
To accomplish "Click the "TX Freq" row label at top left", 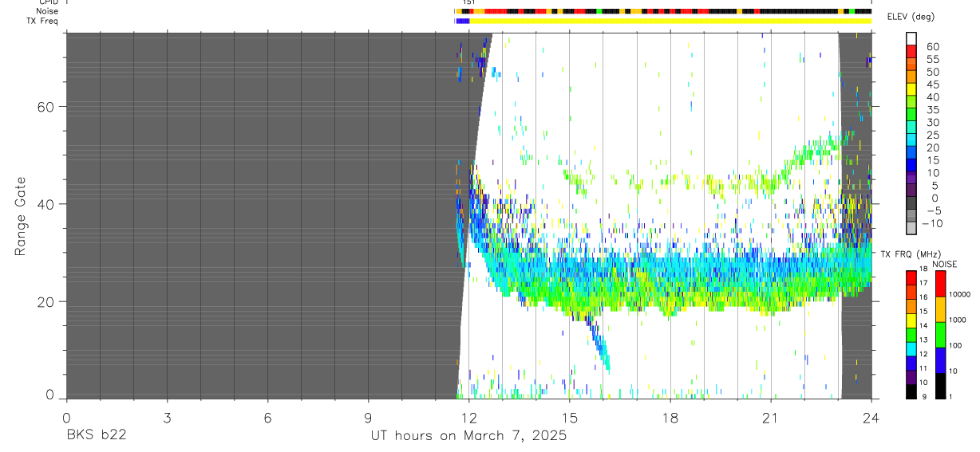I will (x=42, y=21).
